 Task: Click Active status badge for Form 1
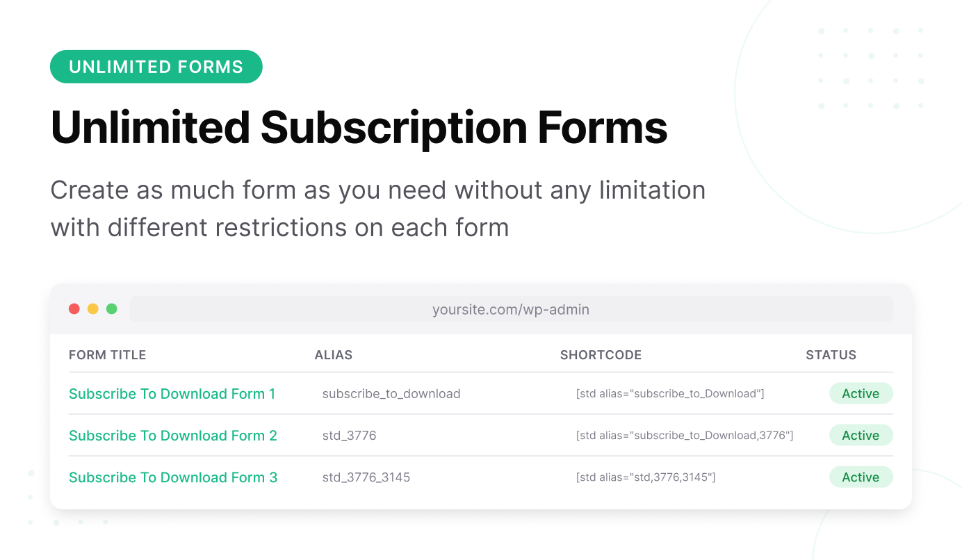click(861, 394)
